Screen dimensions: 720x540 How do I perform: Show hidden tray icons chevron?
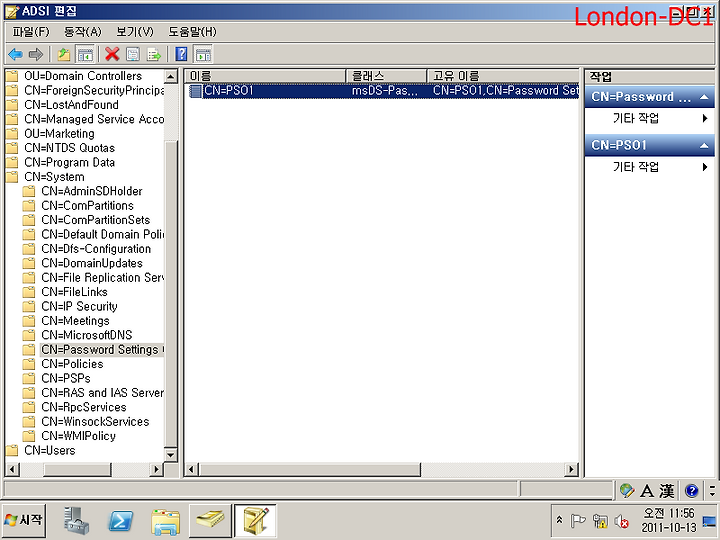click(559, 520)
